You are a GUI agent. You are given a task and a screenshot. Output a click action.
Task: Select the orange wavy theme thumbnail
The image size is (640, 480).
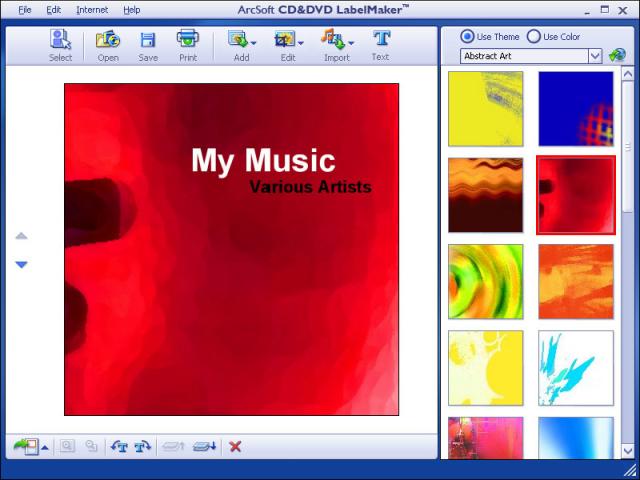[x=485, y=195]
